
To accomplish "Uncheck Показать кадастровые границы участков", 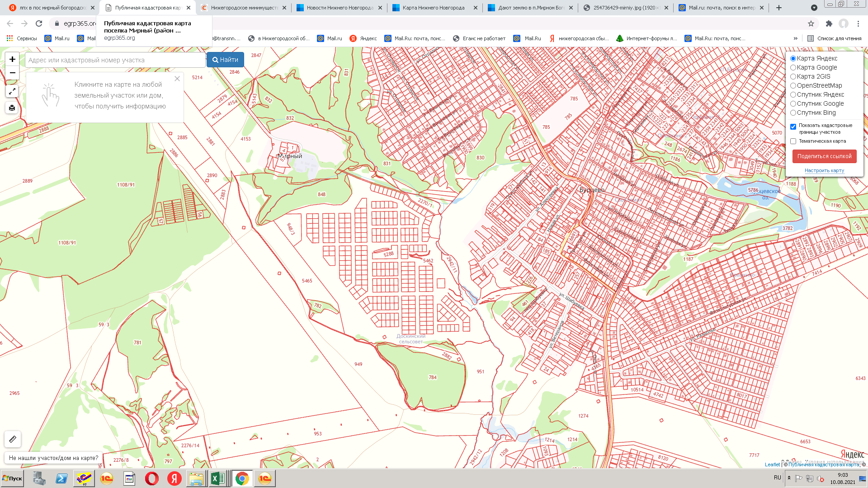I will 793,127.
